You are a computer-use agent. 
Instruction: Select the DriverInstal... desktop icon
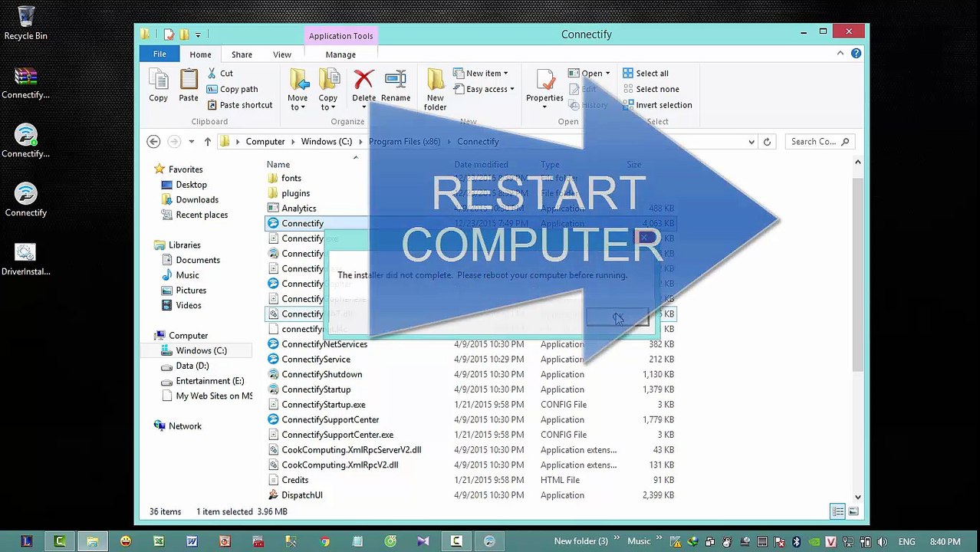click(25, 260)
